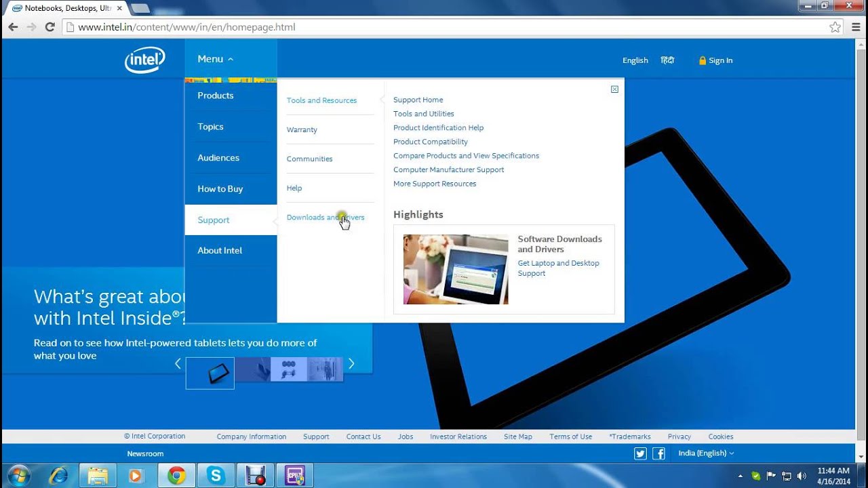Open Company Information footer link
This screenshot has height=488, width=868.
[x=252, y=436]
